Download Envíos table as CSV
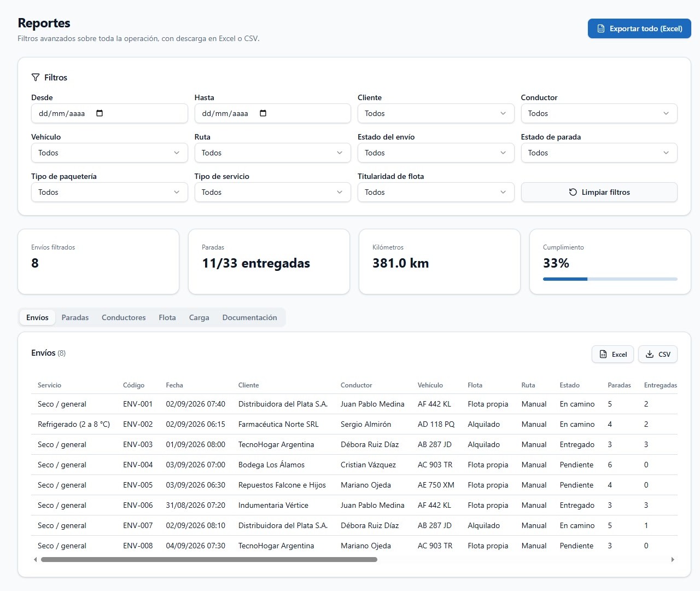The width and height of the screenshot is (700, 591). (x=658, y=354)
